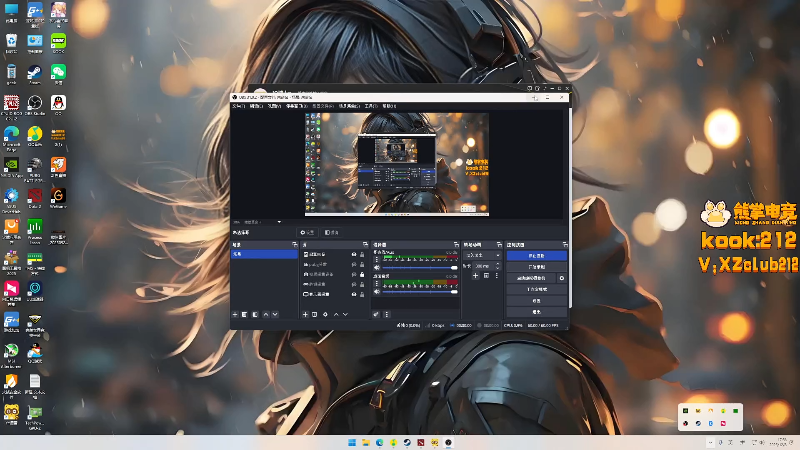Adjust transition duration stepper arrows
Screen dimensions: 800x450
tap(498, 266)
